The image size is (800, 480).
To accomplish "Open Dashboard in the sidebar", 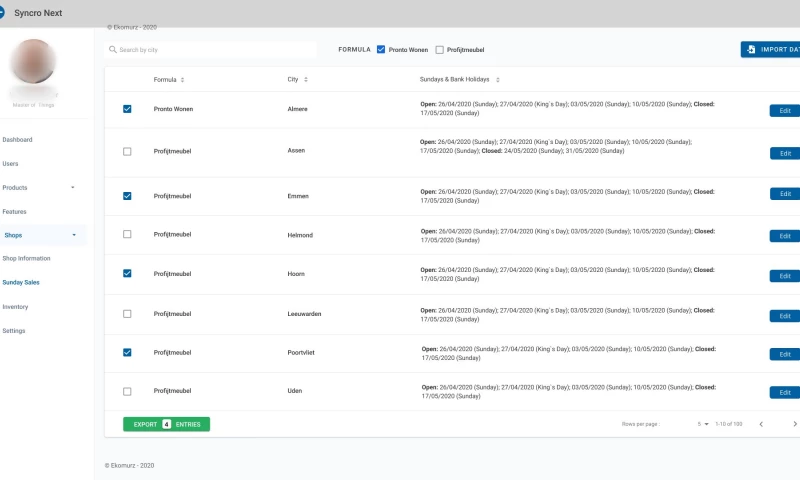I will pos(18,140).
